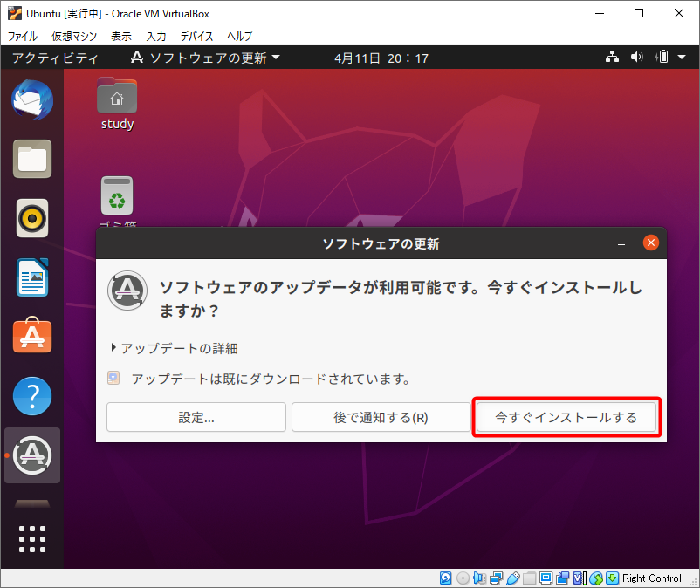The width and height of the screenshot is (700, 588).
Task: Click the VirtualBox keyboard capture arrow indicator
Action: point(613,578)
